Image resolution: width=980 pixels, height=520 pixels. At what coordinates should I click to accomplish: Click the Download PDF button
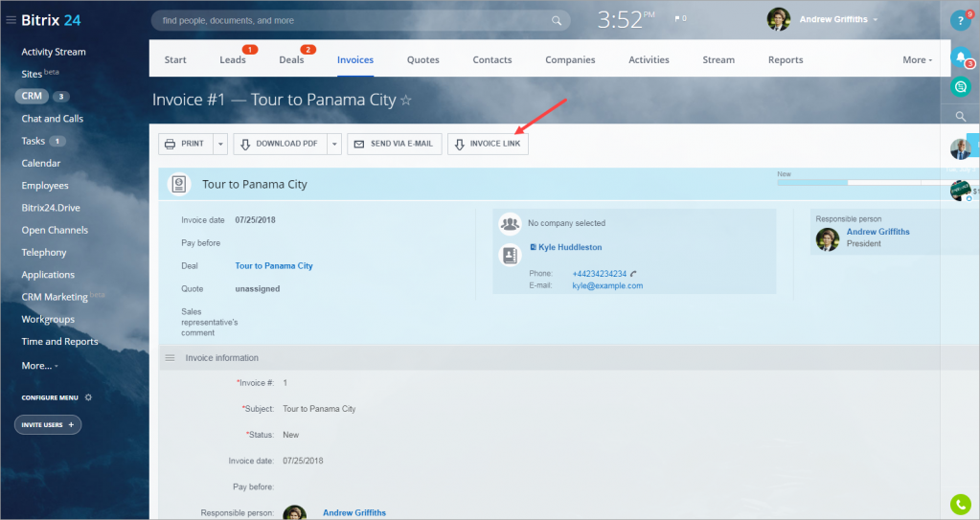tap(280, 144)
